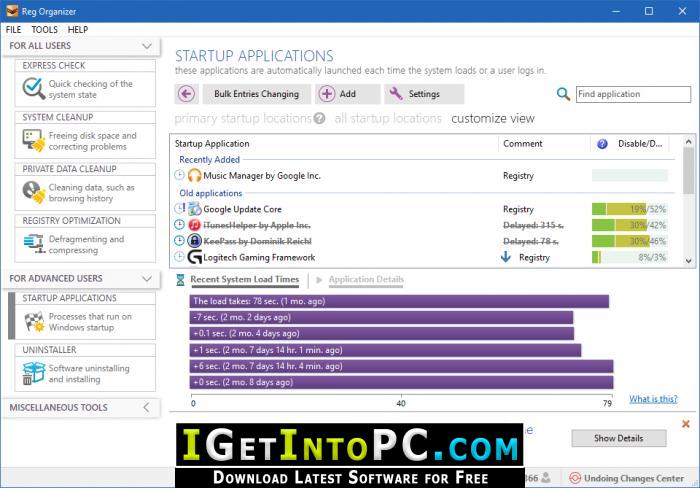
Task: Open Private Data Cleanup icon
Action: [34, 193]
